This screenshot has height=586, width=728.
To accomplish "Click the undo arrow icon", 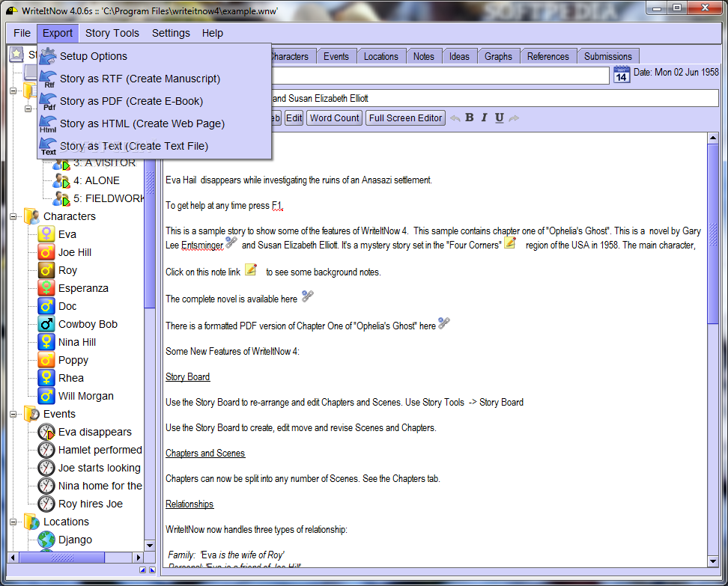I will [455, 118].
